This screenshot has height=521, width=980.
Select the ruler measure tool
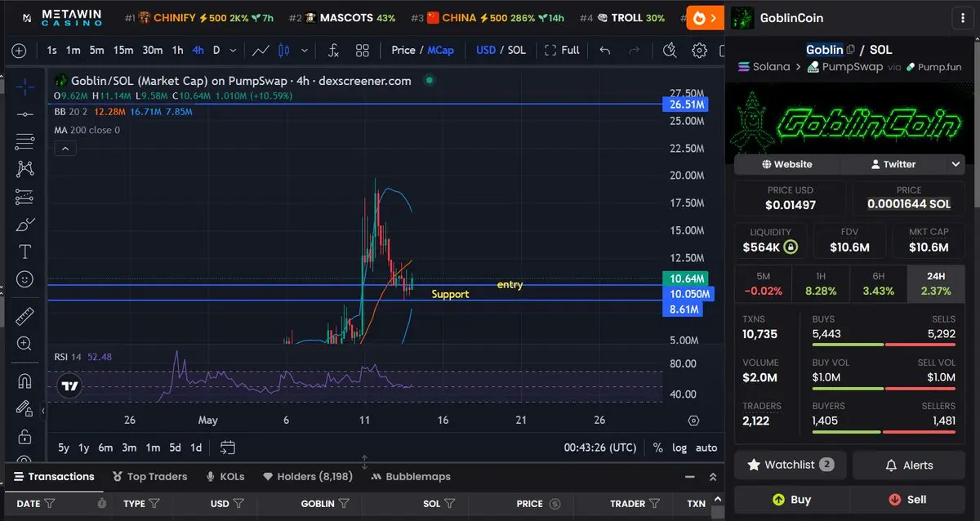[x=25, y=316]
